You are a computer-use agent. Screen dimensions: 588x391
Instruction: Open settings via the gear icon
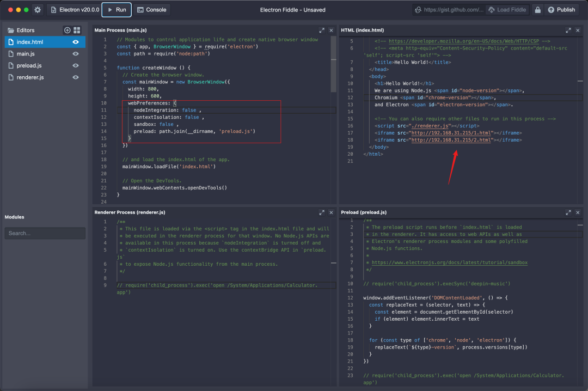click(x=38, y=10)
